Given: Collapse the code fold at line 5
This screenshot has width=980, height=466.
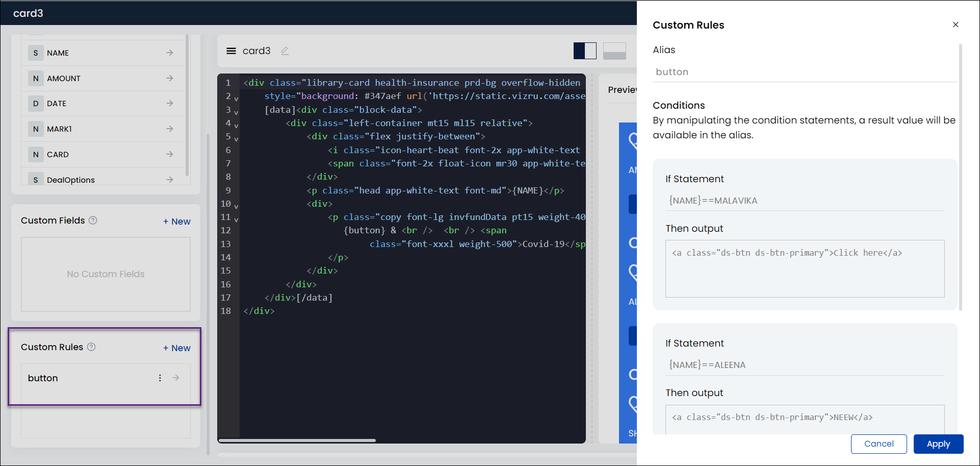Looking at the screenshot, I should [236, 139].
